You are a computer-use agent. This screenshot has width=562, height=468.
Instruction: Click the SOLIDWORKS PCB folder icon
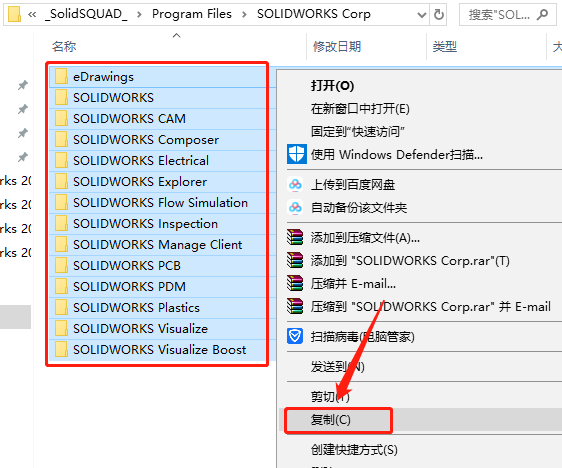(61, 265)
